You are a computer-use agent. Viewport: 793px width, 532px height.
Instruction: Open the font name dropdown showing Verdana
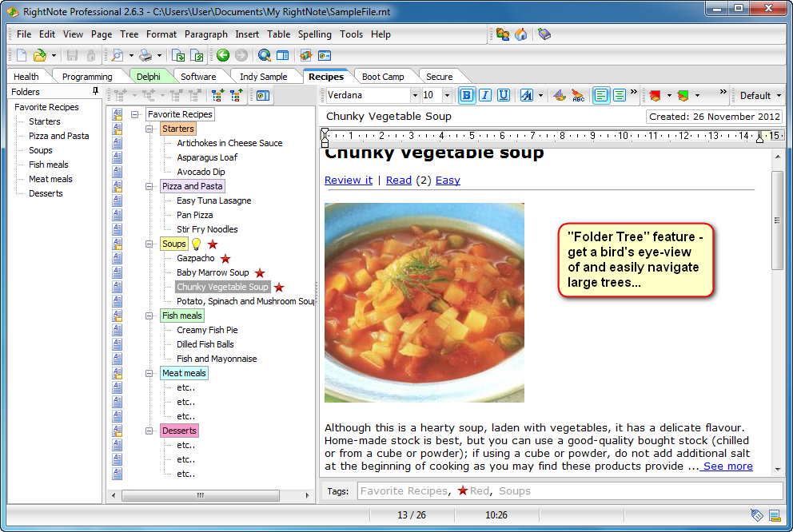(415, 95)
